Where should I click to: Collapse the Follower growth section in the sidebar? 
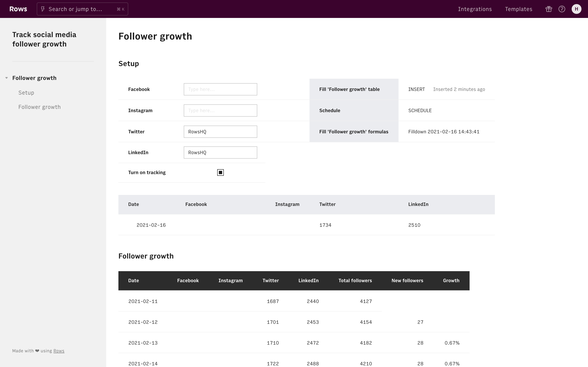point(6,78)
